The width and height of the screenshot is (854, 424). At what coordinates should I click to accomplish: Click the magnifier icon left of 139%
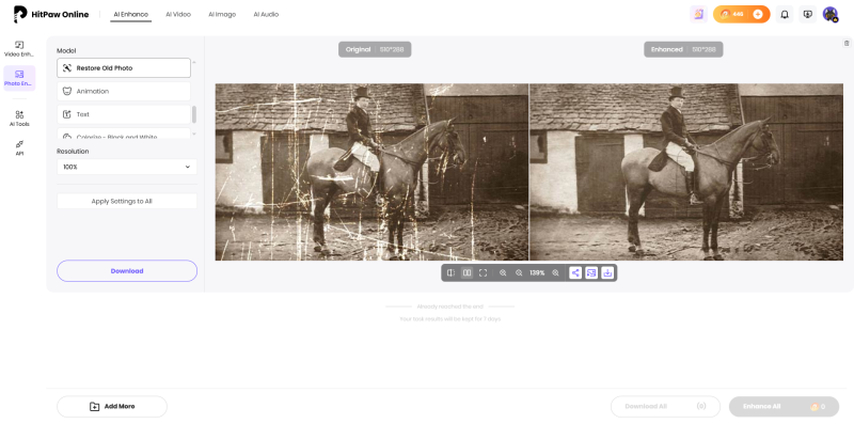tap(519, 272)
